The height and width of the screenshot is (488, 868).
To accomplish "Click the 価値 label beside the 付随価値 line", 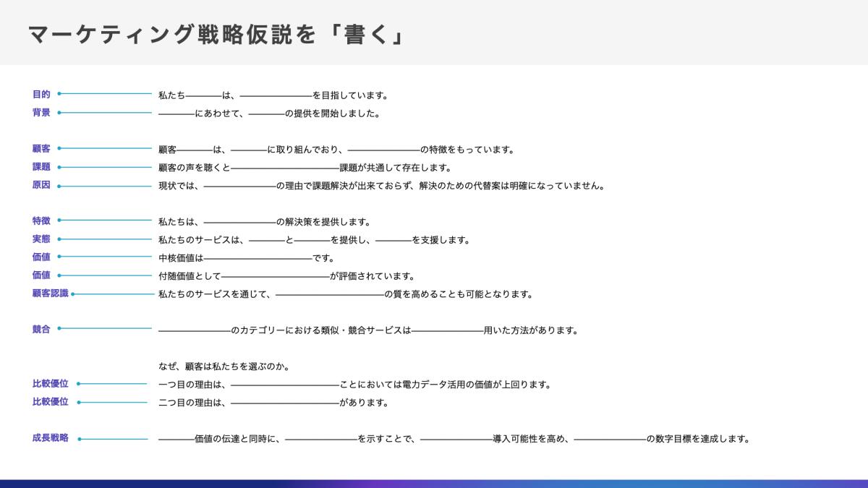I will coord(41,275).
